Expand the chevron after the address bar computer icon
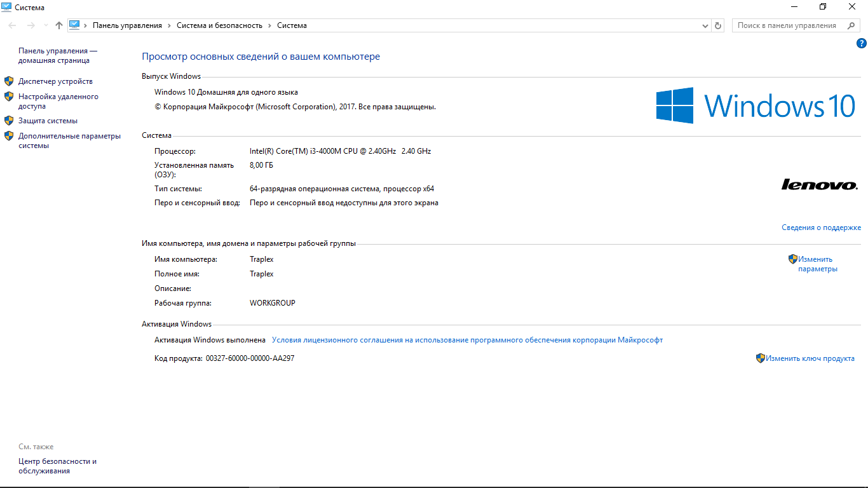Viewport: 868px width, 488px height. point(86,25)
